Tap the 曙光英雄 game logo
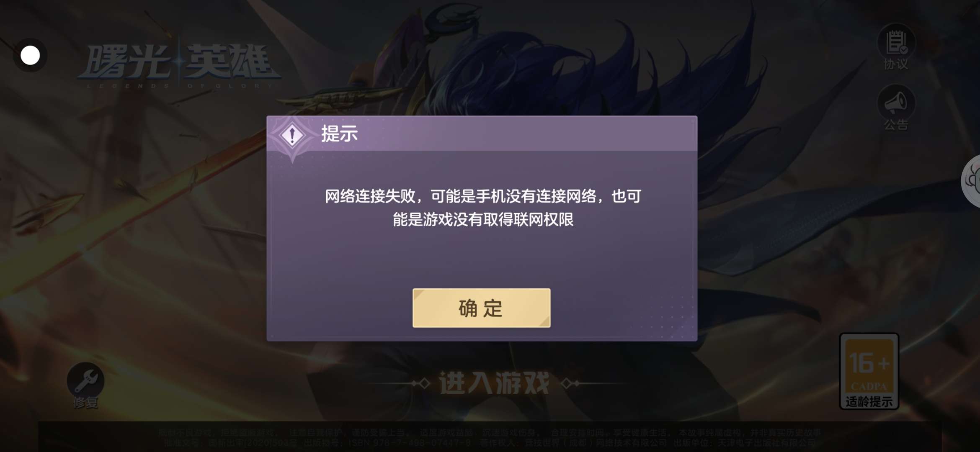 coord(180,62)
